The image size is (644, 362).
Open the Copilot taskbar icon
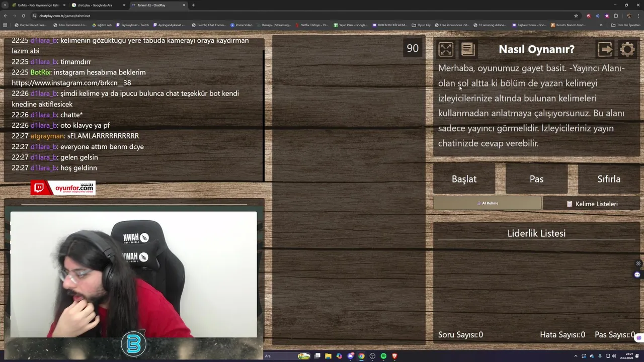tap(339, 356)
